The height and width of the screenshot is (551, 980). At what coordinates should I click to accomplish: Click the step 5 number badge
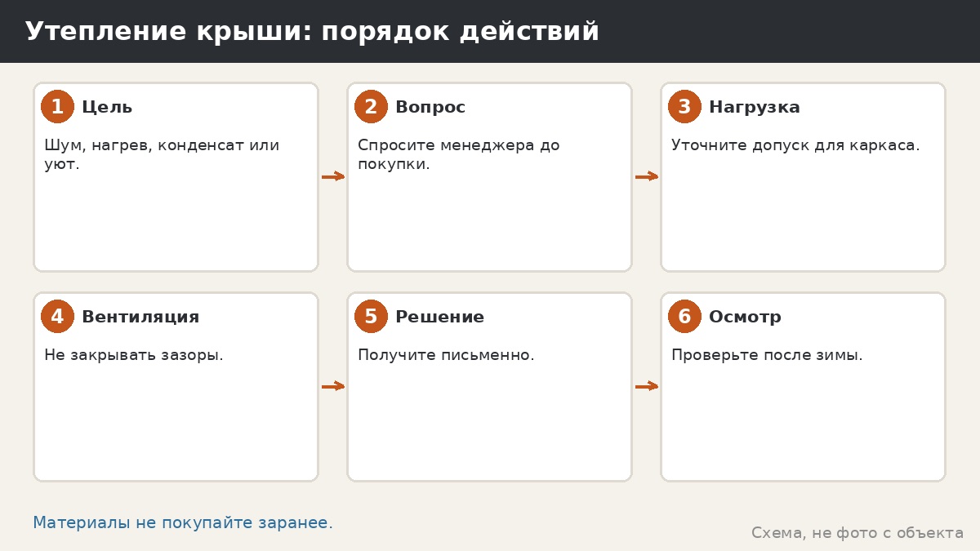click(x=371, y=317)
